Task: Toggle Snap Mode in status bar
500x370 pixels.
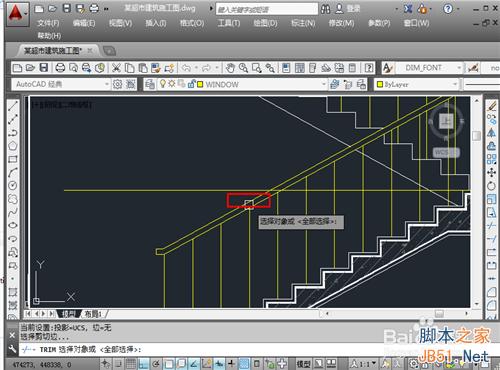Action: click(119, 364)
